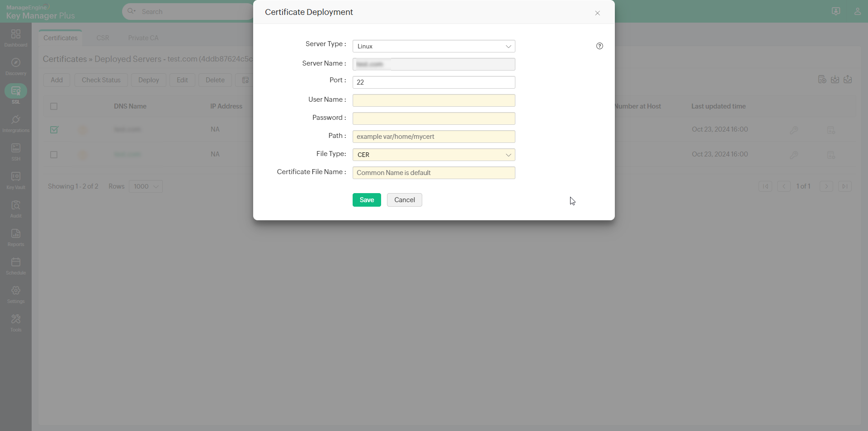Viewport: 868px width, 431px height.
Task: Click the middle of three table toolbar icons
Action: click(835, 80)
